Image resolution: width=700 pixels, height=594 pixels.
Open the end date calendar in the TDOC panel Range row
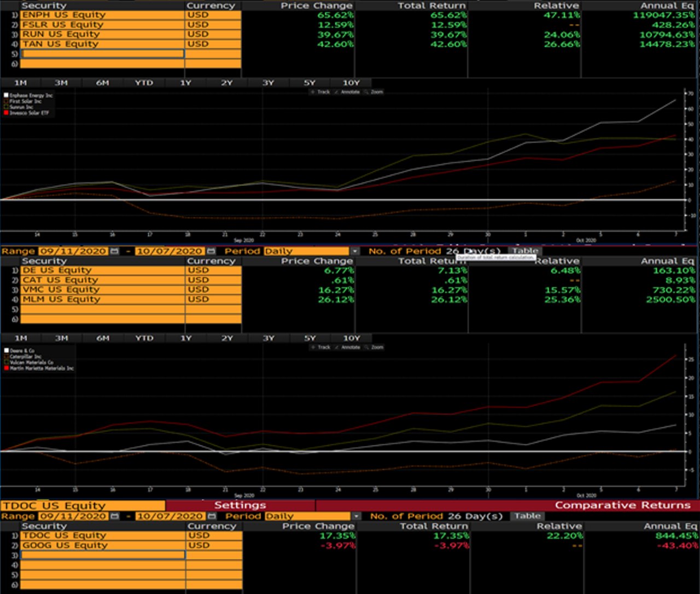click(x=211, y=516)
